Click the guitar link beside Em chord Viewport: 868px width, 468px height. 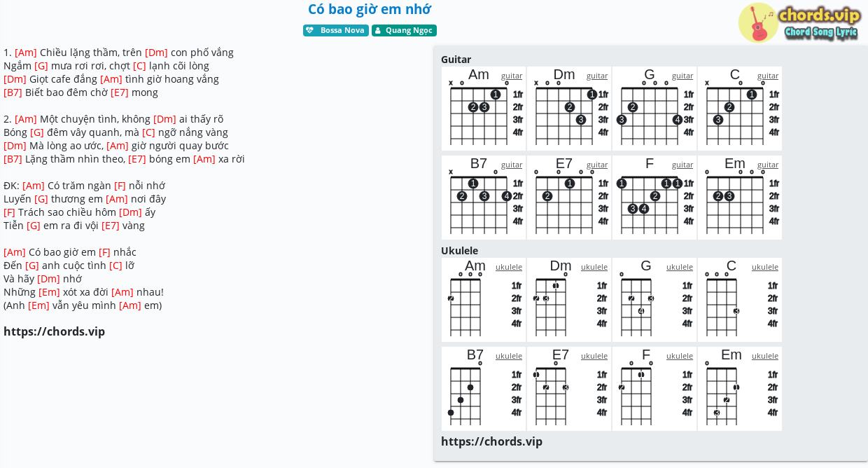[x=768, y=165]
